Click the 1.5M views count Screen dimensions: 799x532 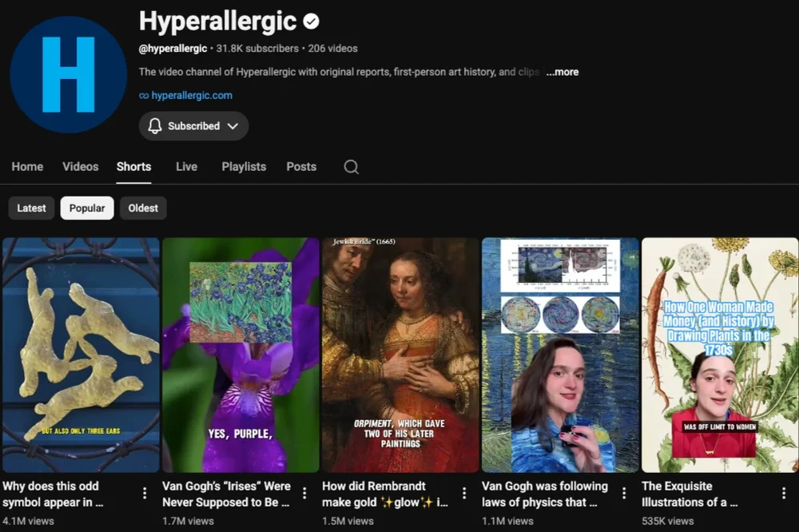coord(348,521)
